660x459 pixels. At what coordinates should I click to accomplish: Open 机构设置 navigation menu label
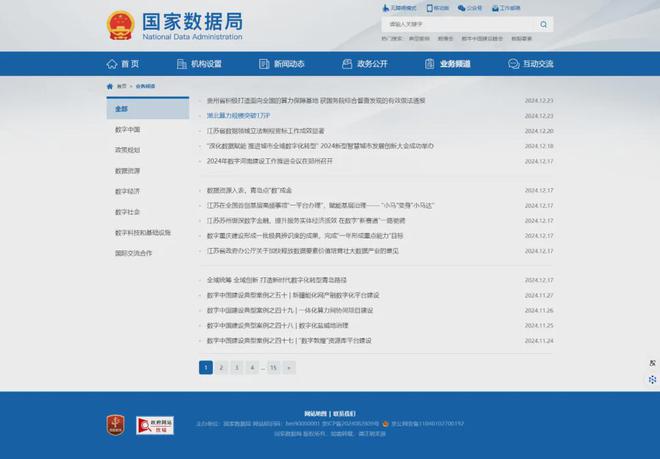click(206, 64)
